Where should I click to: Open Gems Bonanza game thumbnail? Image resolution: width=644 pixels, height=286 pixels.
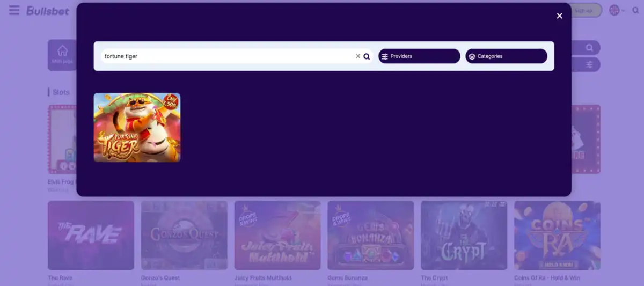pos(371,235)
